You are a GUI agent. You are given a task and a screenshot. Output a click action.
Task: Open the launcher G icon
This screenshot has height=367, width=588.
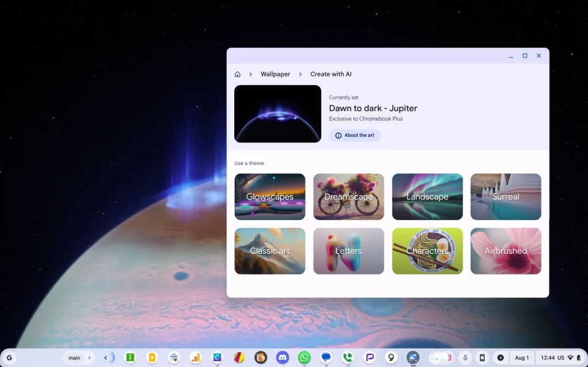point(9,358)
